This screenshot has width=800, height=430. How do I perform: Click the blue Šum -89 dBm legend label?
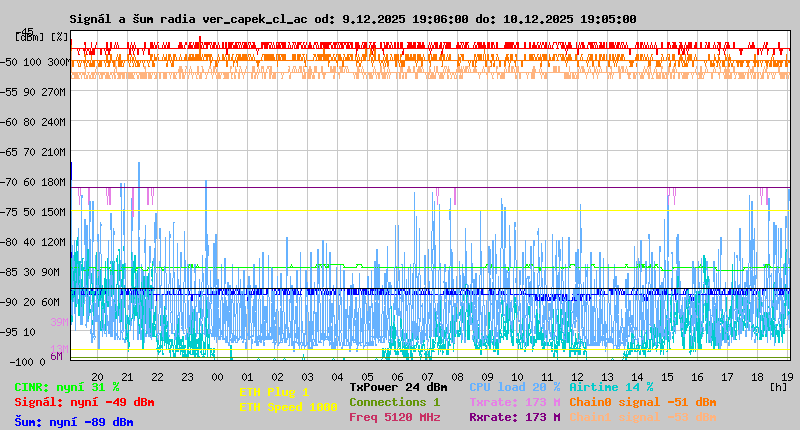(x=73, y=422)
